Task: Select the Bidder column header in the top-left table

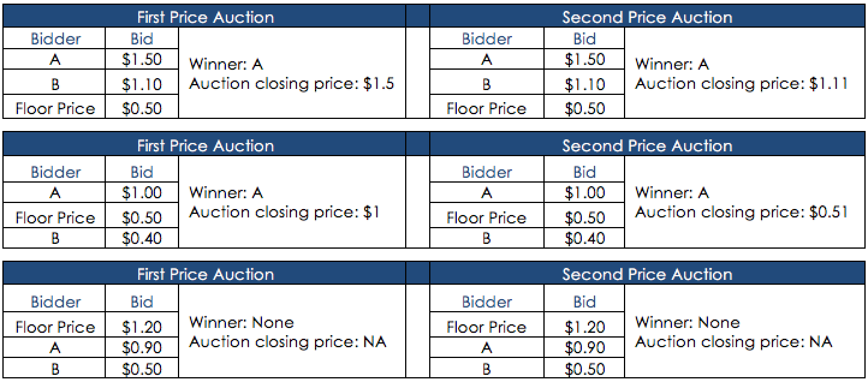Action: click(55, 39)
